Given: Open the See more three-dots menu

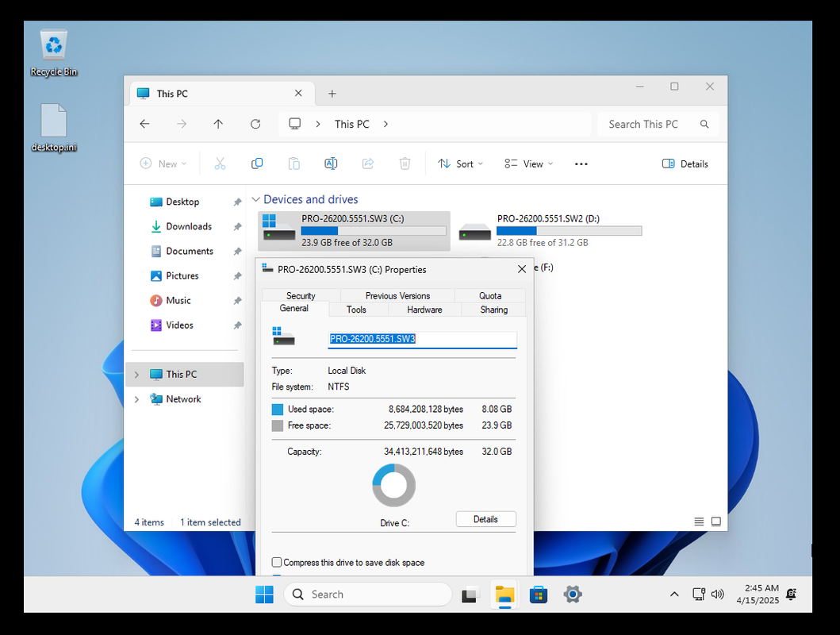Looking at the screenshot, I should pyautogui.click(x=581, y=164).
